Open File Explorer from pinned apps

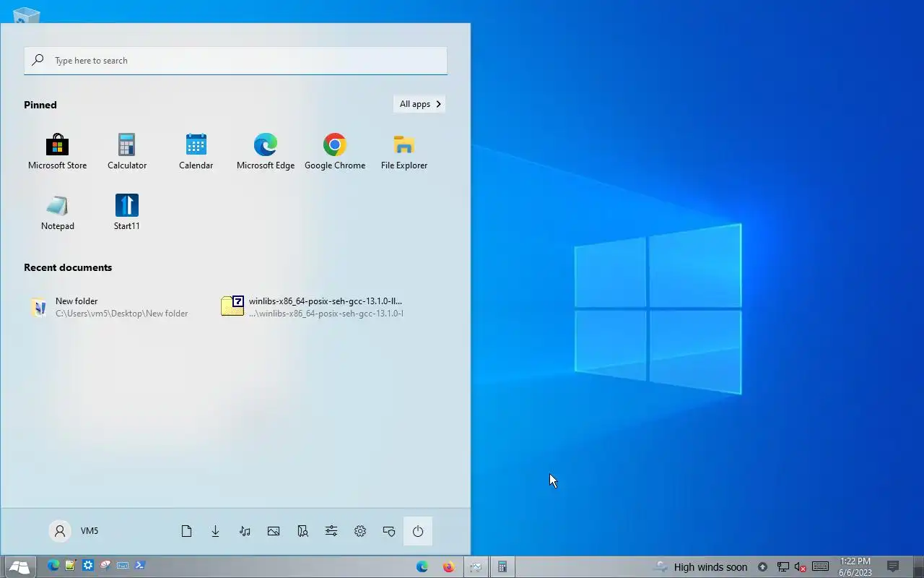pyautogui.click(x=404, y=152)
